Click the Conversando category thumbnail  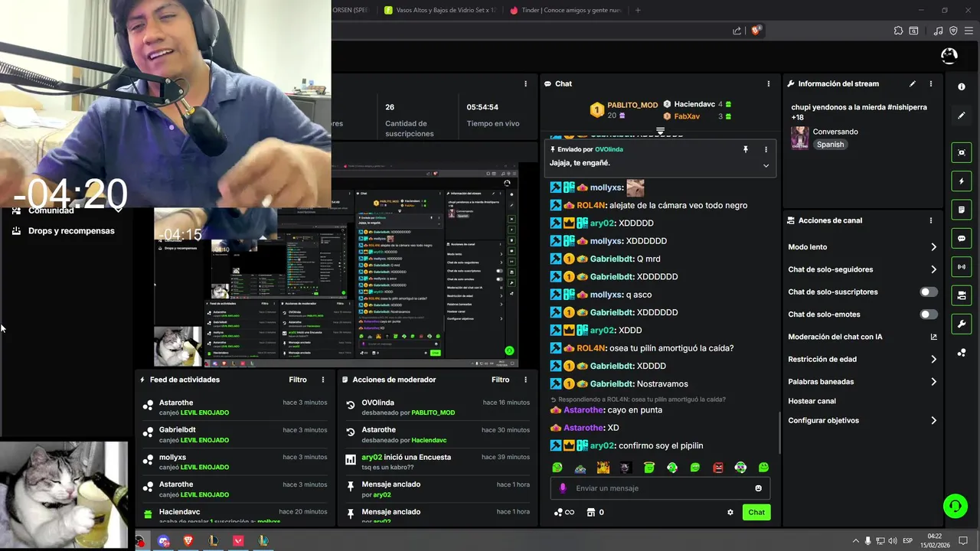(800, 138)
